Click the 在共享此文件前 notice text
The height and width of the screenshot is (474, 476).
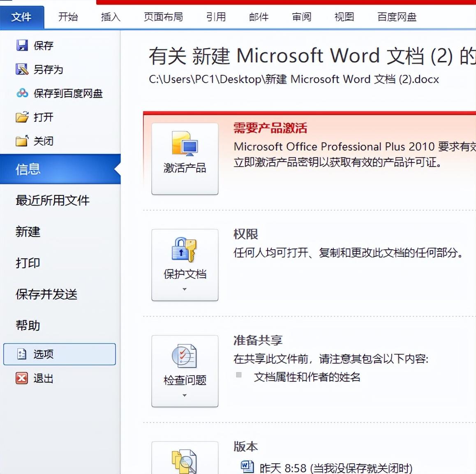[x=331, y=359]
